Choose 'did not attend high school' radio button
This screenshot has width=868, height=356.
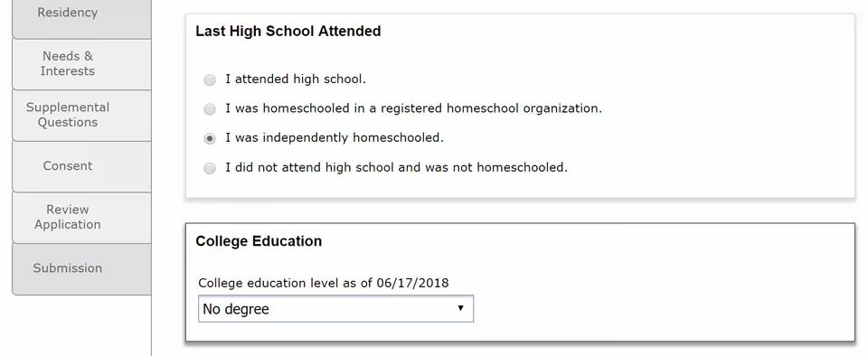click(x=209, y=168)
